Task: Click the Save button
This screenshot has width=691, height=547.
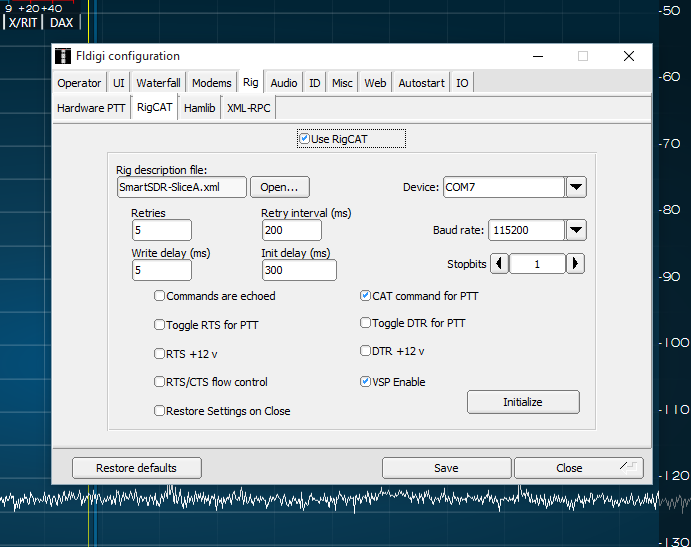Action: tap(446, 468)
